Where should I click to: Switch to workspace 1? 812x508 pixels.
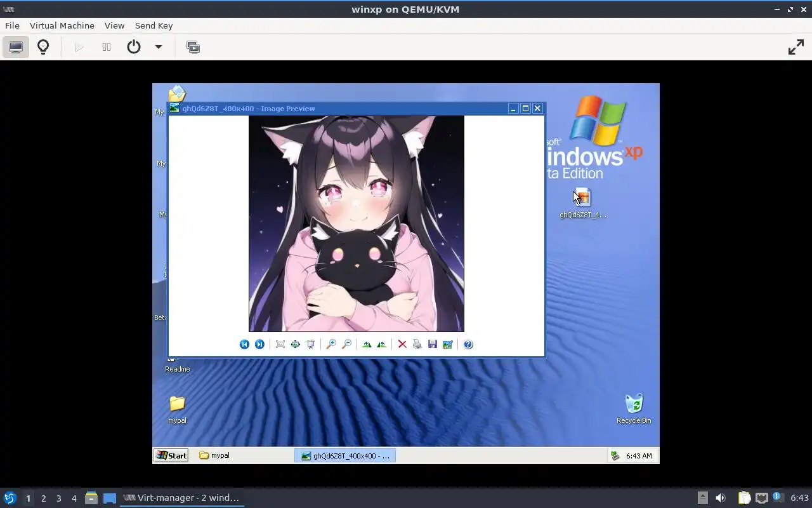(x=28, y=498)
